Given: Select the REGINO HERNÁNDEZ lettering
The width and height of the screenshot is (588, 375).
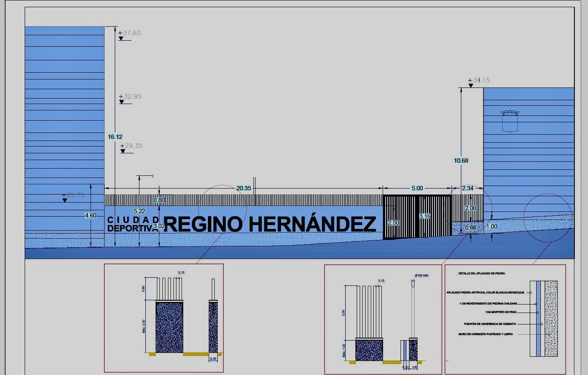Looking at the screenshot, I should 270,224.
